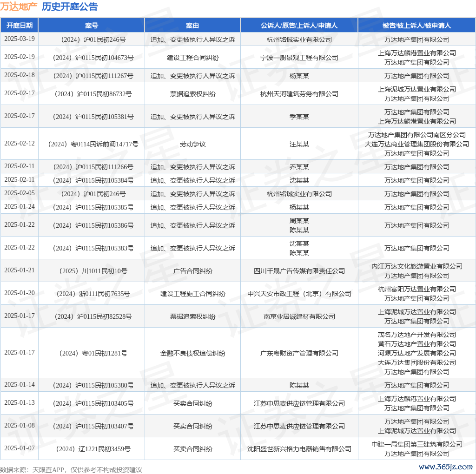Select case number 浙0111民初7635号

pos(93,294)
